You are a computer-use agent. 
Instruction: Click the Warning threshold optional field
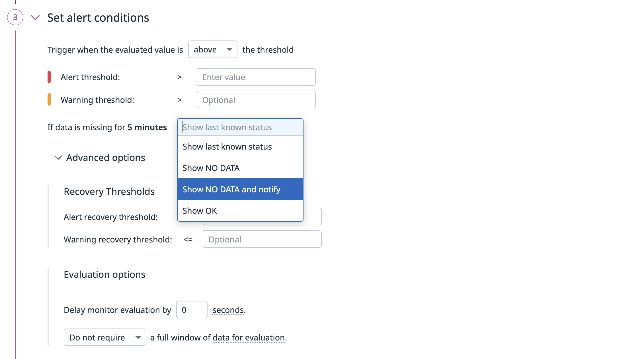(256, 100)
